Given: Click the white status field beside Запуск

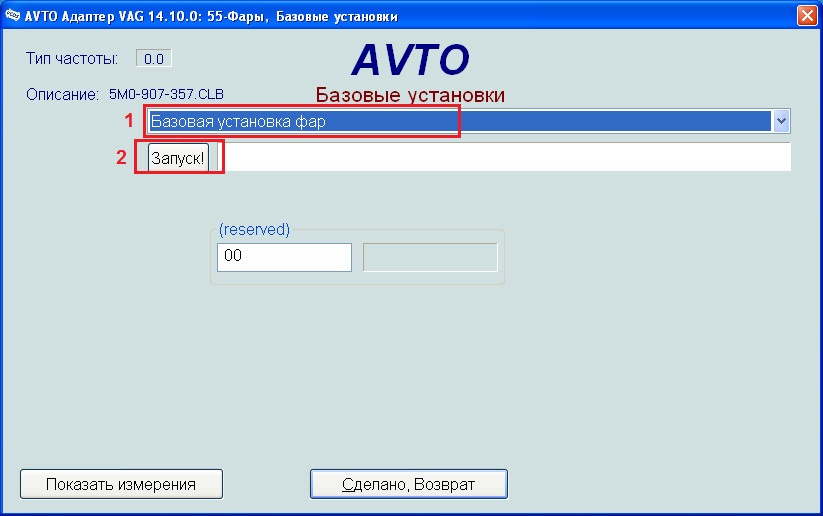Looking at the screenshot, I should [x=504, y=156].
